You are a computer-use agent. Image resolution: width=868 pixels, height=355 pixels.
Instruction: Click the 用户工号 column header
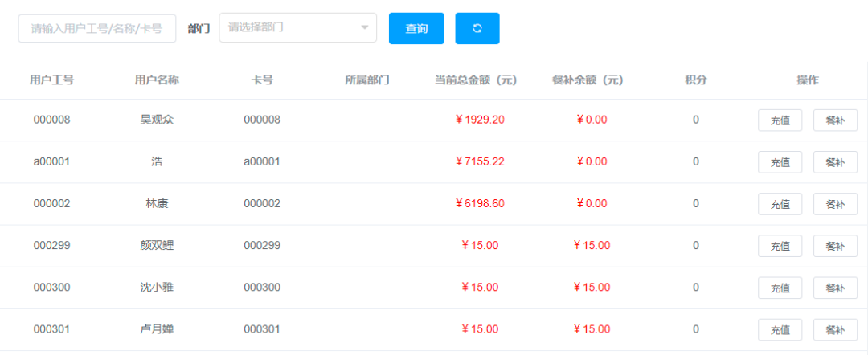52,80
